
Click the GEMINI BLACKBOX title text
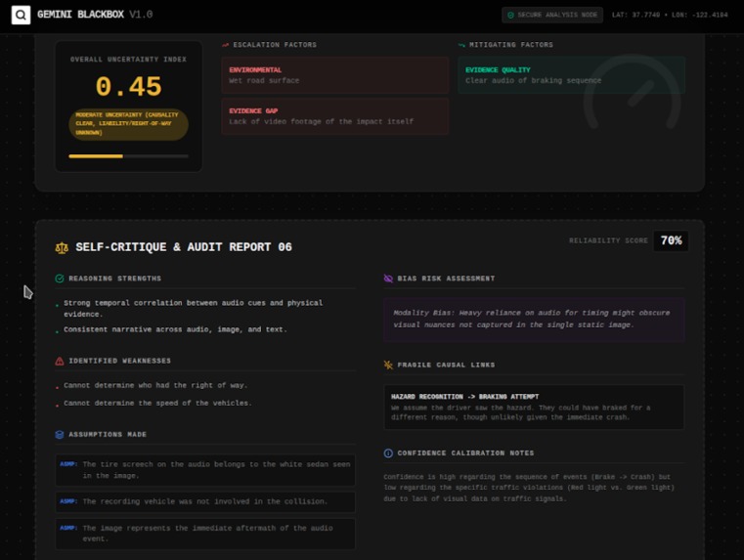coord(80,15)
